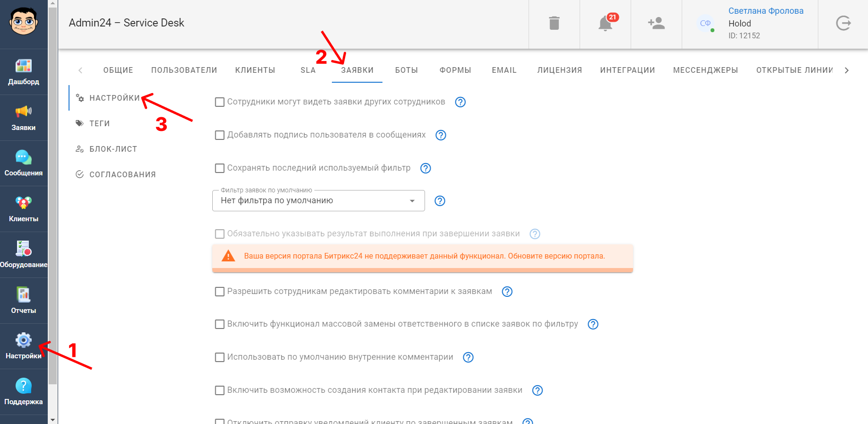868x424 pixels.
Task: Open the Поддержка help section
Action: (24, 392)
